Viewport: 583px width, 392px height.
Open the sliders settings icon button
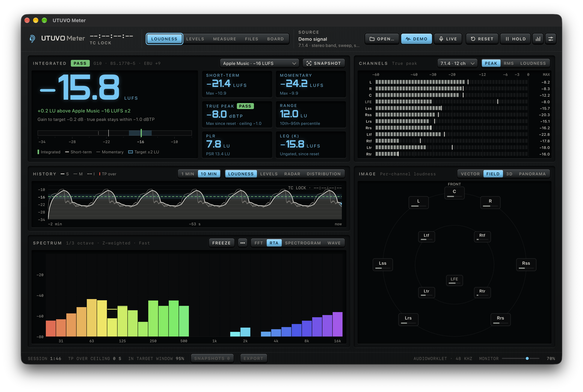click(551, 39)
